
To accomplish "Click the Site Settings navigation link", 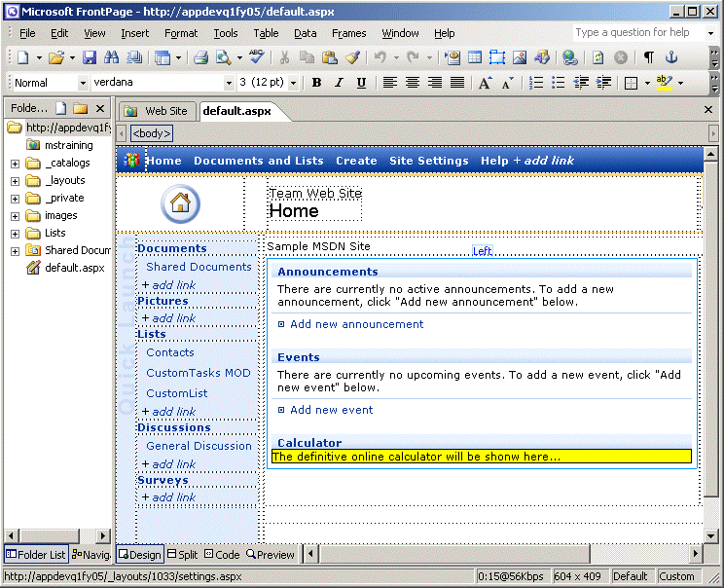I will point(428,161).
